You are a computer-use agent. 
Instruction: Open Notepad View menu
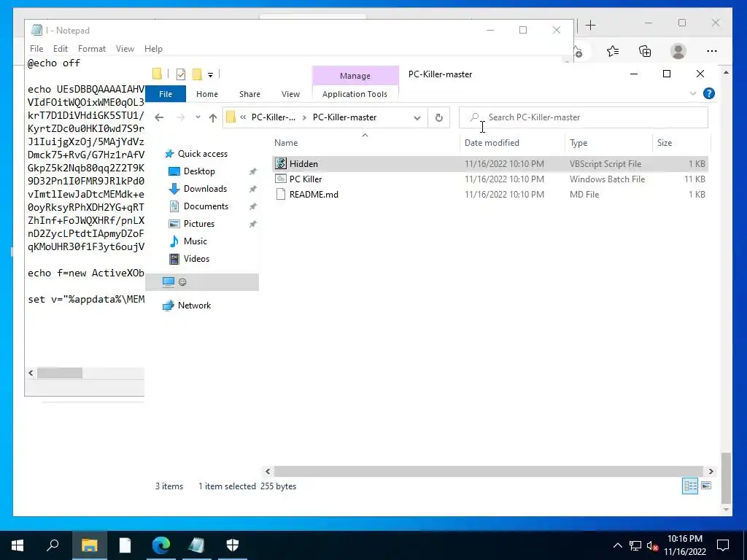click(x=125, y=49)
